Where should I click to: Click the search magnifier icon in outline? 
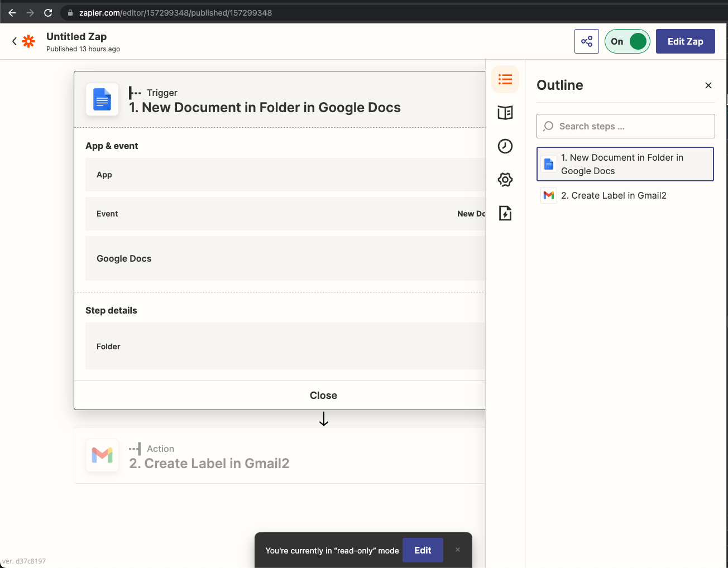[x=548, y=126]
